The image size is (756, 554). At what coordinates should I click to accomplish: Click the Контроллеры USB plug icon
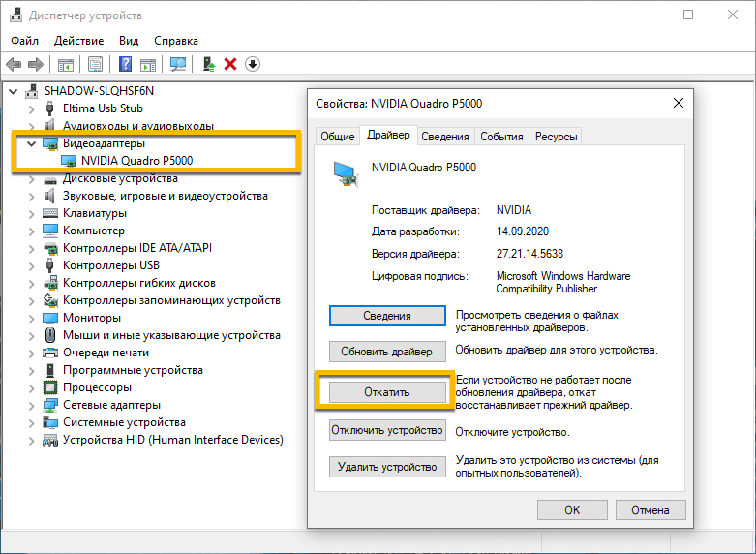(49, 265)
